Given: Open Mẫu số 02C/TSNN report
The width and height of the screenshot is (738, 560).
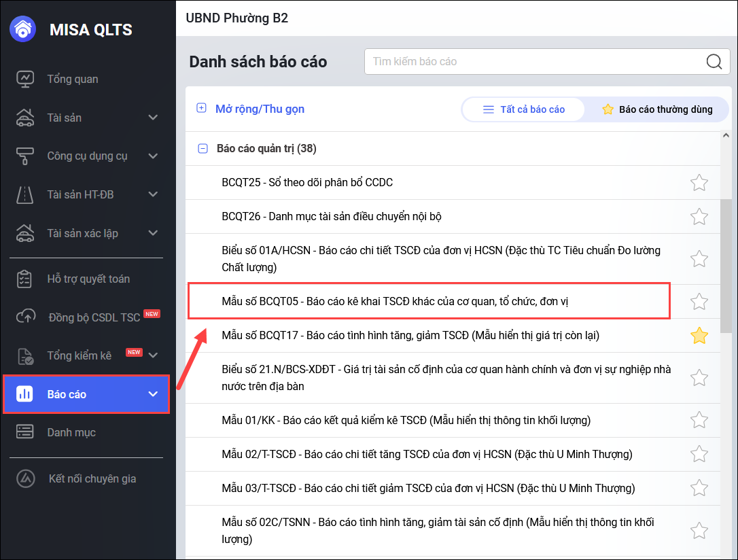Looking at the screenshot, I should coord(438,531).
